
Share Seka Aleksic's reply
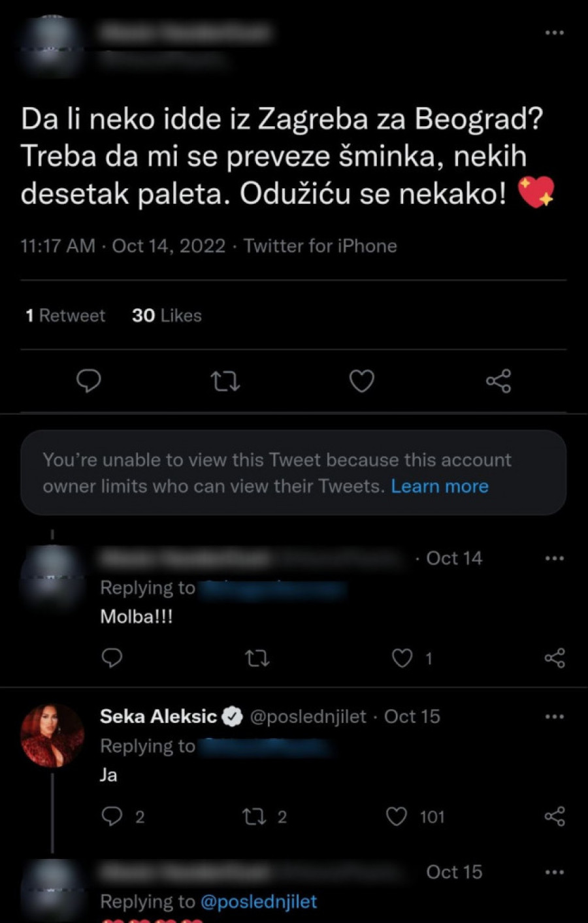coord(555,817)
